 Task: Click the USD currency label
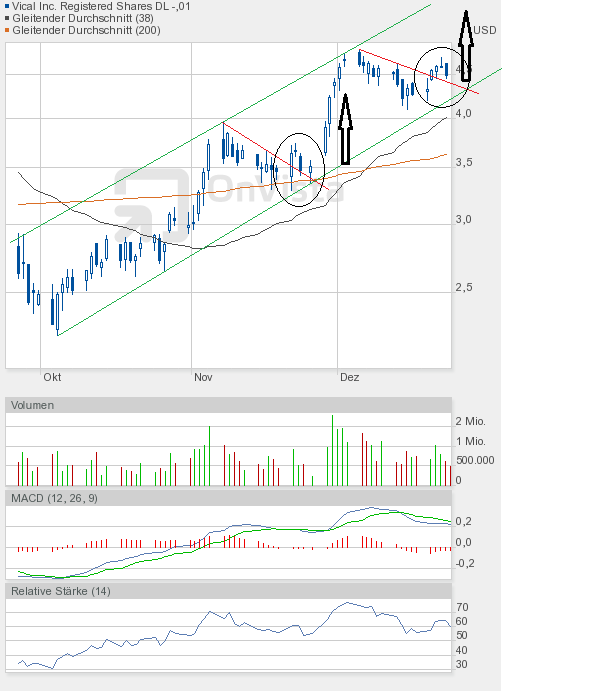485,30
